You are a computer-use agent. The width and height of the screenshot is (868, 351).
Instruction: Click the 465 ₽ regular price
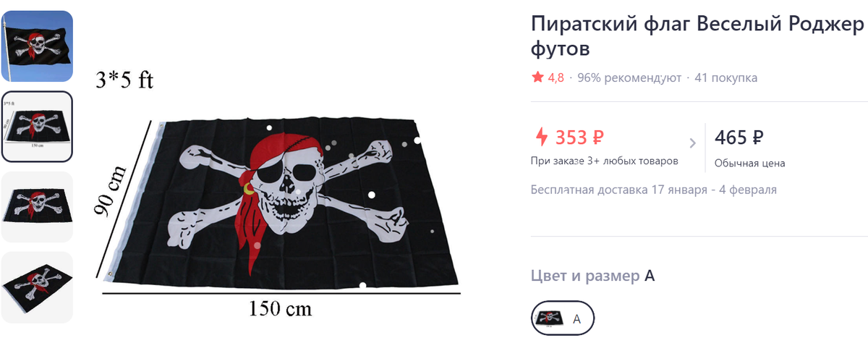(739, 137)
